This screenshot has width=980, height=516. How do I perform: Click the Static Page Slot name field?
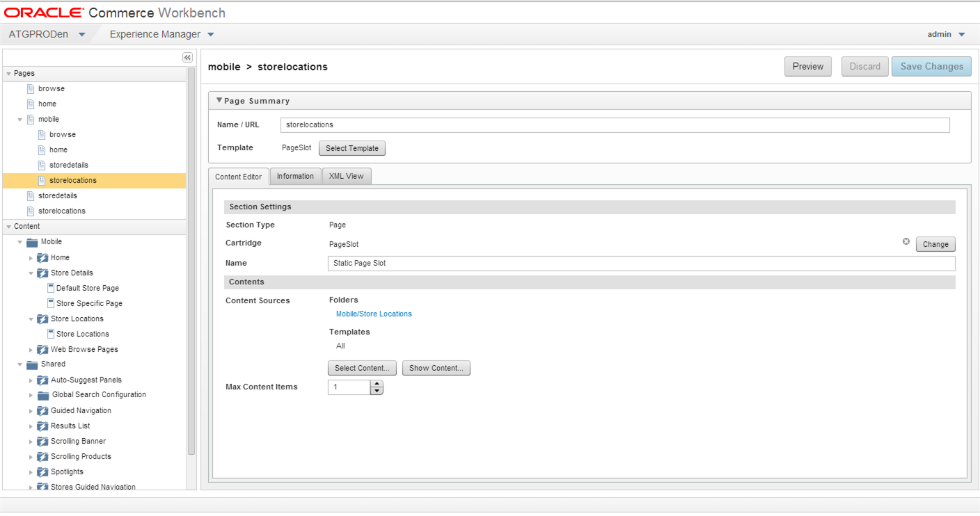pyautogui.click(x=641, y=264)
